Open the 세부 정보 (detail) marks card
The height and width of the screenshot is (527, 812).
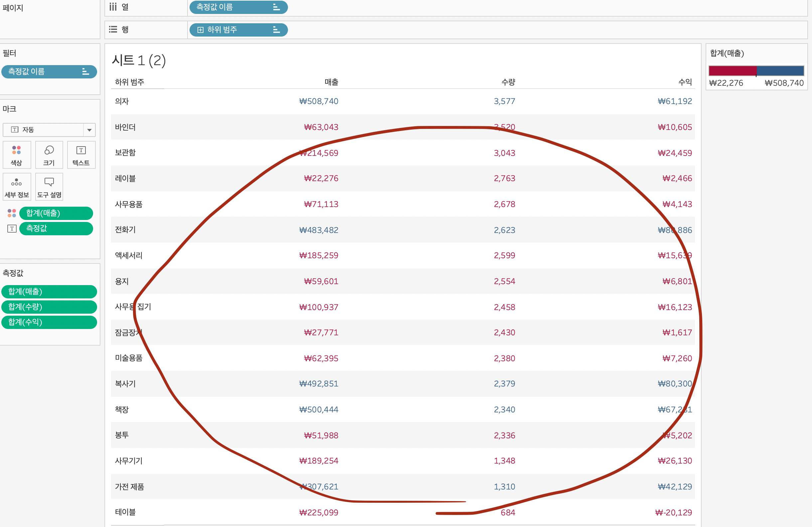pyautogui.click(x=16, y=187)
